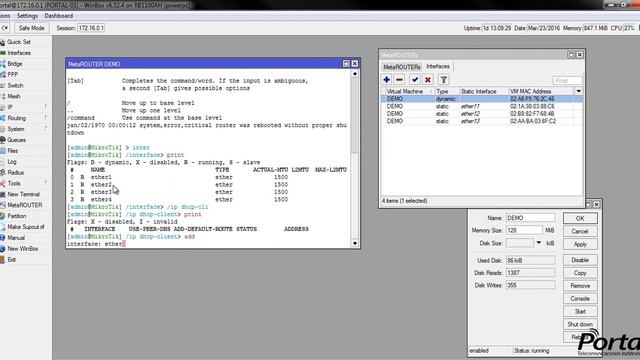
Task: Click the Memory Size field
Action: pyautogui.click(x=524, y=230)
